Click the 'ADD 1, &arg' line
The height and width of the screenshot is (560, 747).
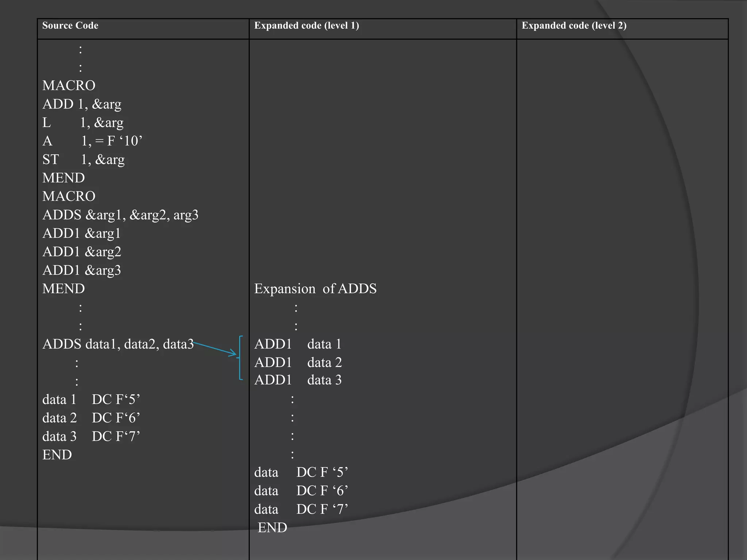point(82,104)
